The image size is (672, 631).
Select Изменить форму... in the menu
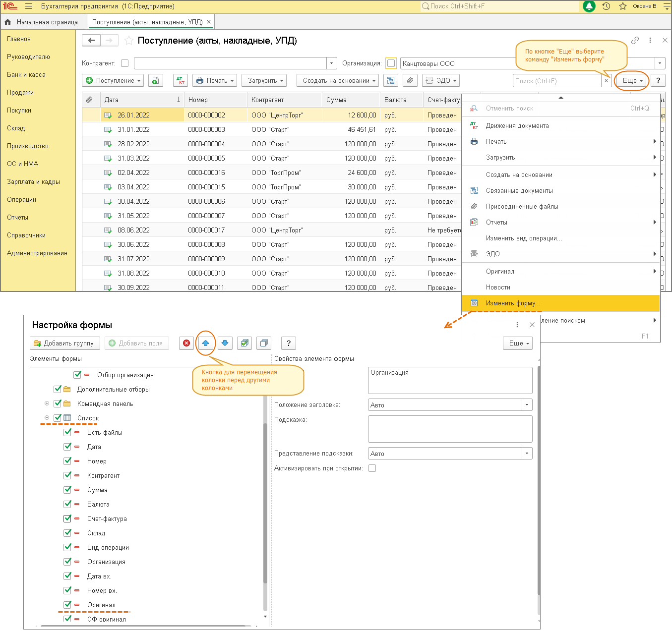coord(561,303)
